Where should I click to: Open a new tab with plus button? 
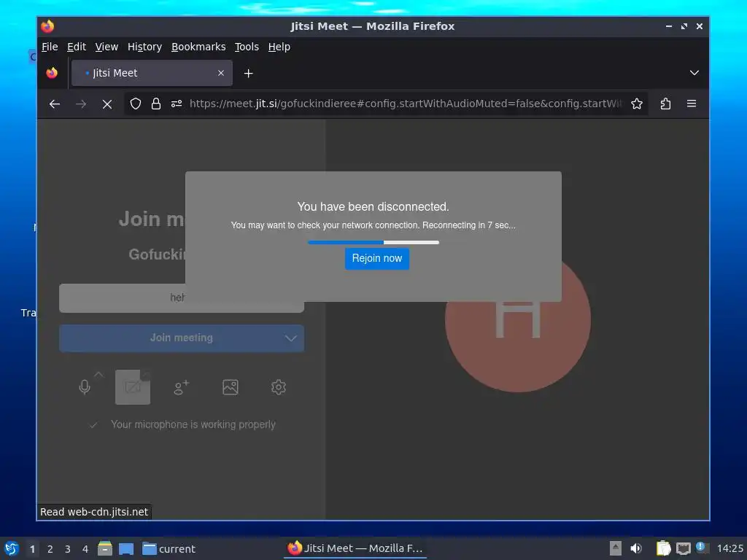248,74
